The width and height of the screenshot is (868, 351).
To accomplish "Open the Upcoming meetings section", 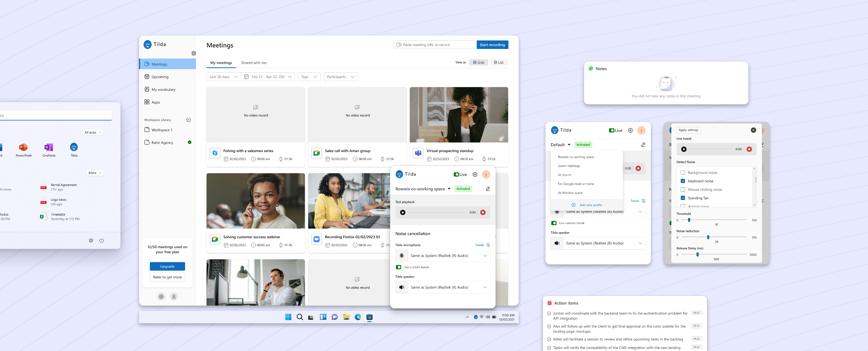I will [167, 77].
